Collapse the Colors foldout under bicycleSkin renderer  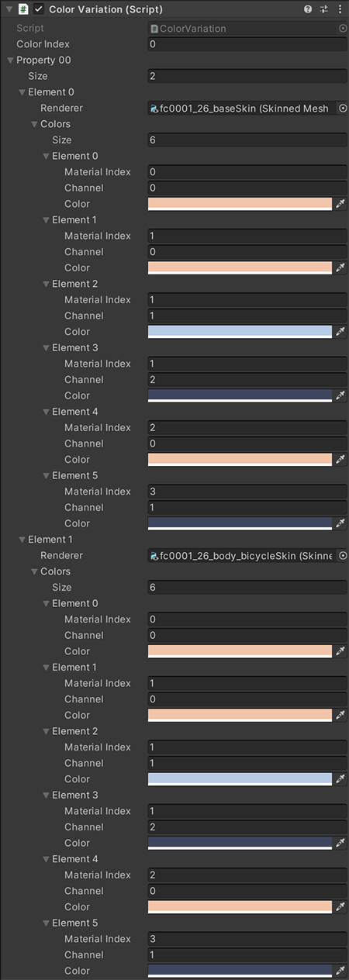pyautogui.click(x=34, y=571)
